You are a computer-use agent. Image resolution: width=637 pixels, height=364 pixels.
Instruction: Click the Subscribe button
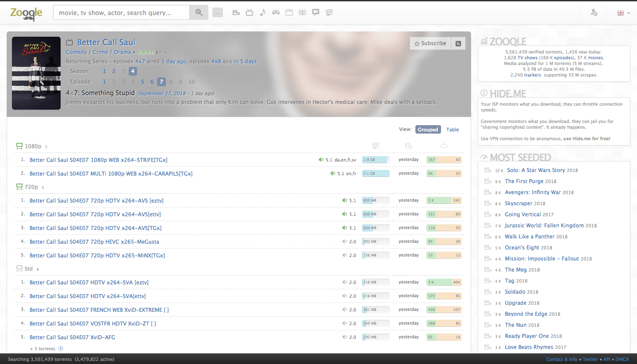coord(430,43)
